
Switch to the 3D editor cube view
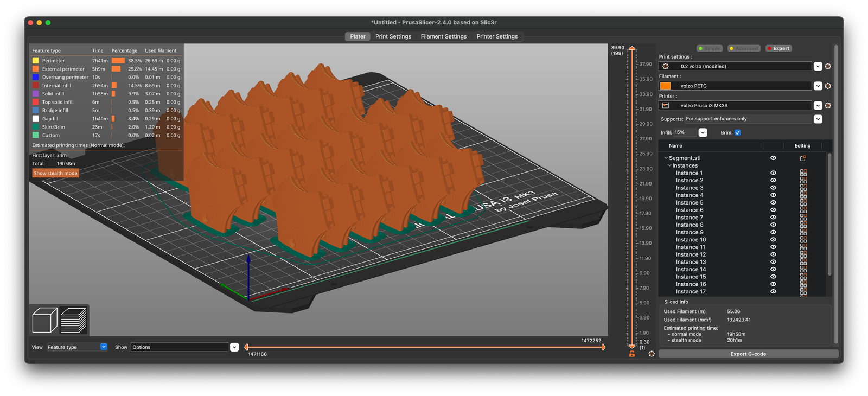pyautogui.click(x=44, y=320)
